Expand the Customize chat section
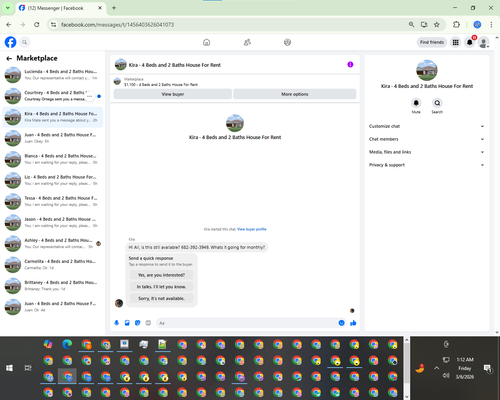Image resolution: width=500 pixels, height=400 pixels. (426, 126)
